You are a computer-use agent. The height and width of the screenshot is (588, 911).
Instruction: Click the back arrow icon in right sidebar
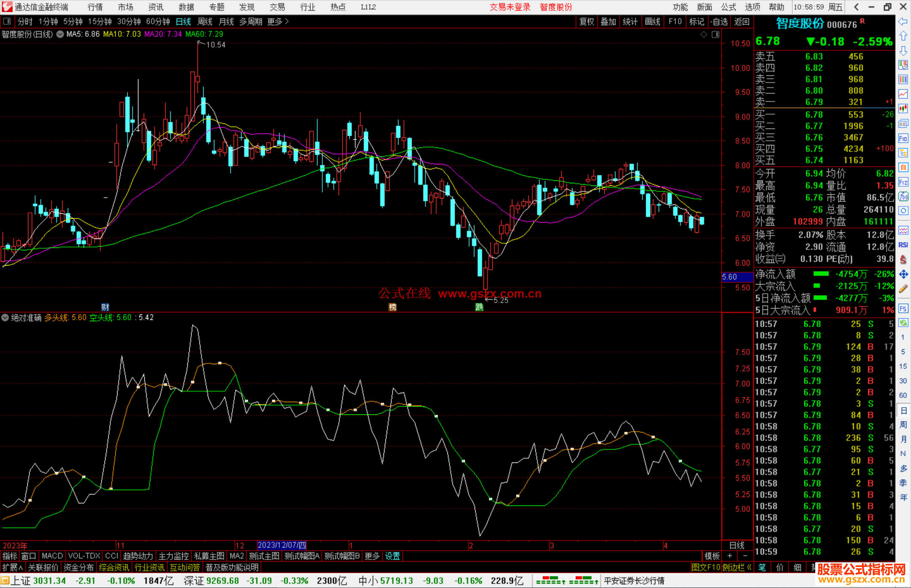903,21
